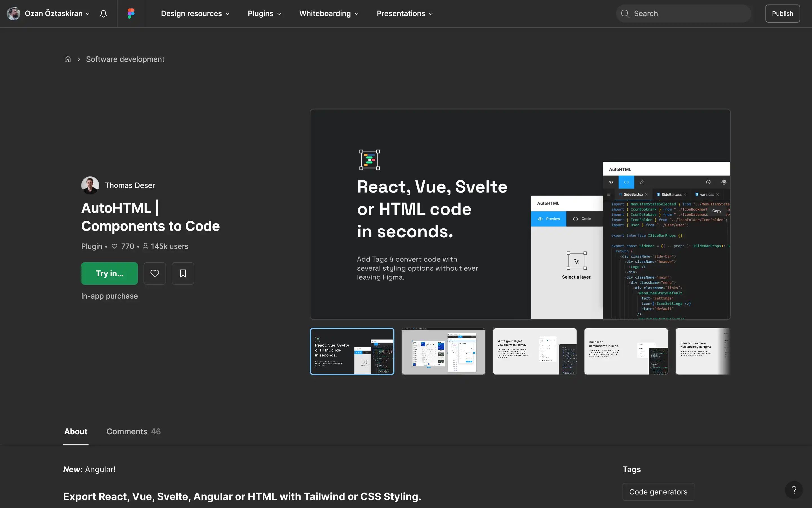Expand the Whiteboarding menu
The height and width of the screenshot is (508, 812).
329,14
